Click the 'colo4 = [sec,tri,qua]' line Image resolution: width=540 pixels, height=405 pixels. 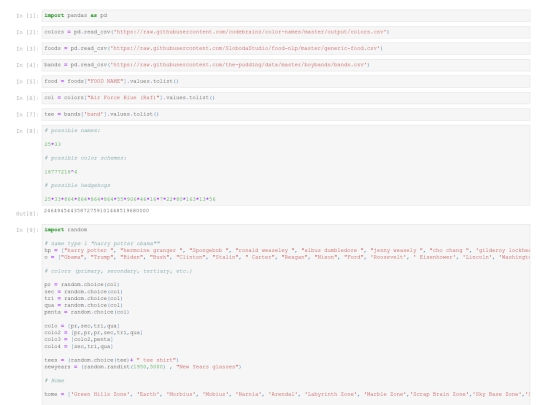[x=79, y=346]
